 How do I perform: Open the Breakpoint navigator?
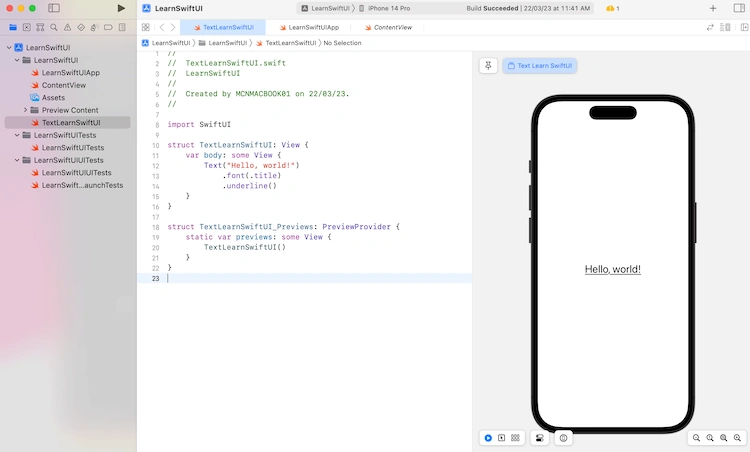click(x=109, y=27)
